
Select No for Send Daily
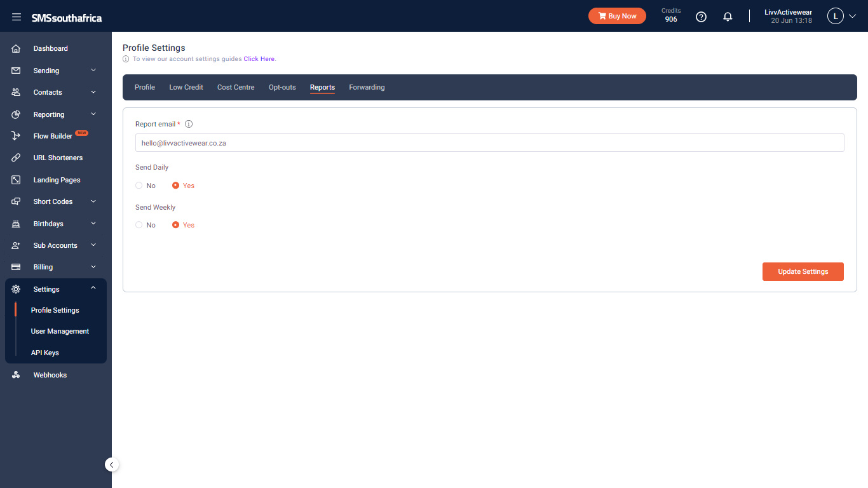pos(139,186)
